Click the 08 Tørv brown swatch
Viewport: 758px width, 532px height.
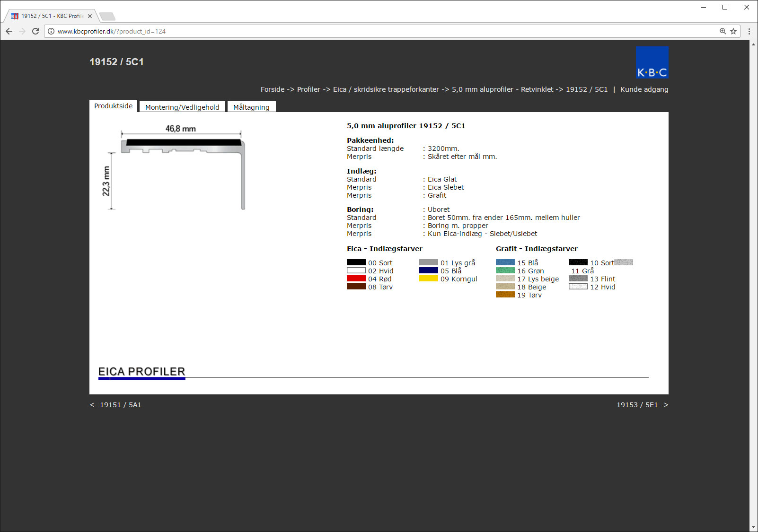tap(356, 287)
